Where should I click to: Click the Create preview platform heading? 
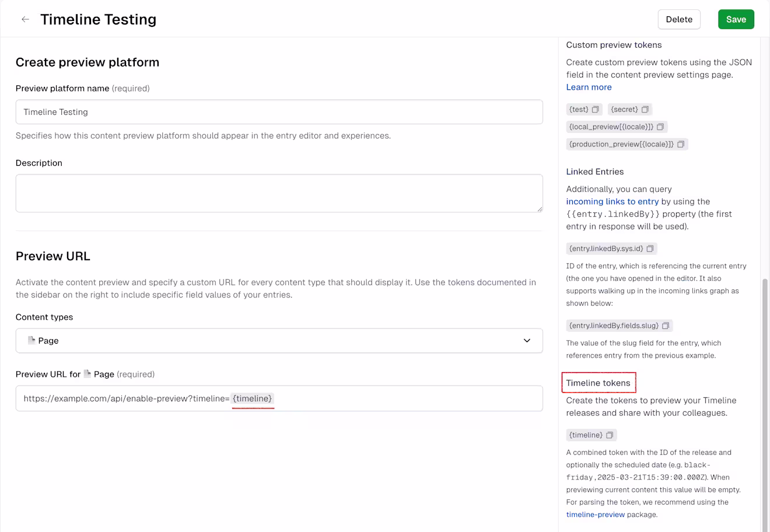(x=87, y=62)
